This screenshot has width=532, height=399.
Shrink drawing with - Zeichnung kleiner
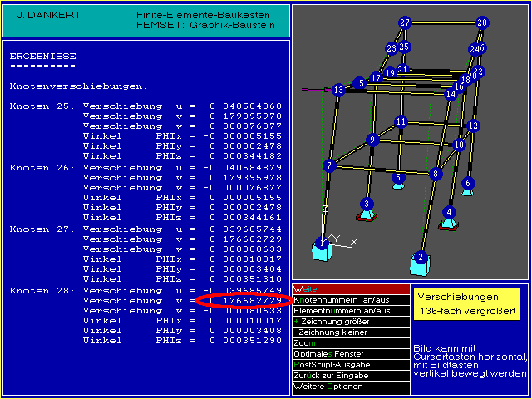352,332
